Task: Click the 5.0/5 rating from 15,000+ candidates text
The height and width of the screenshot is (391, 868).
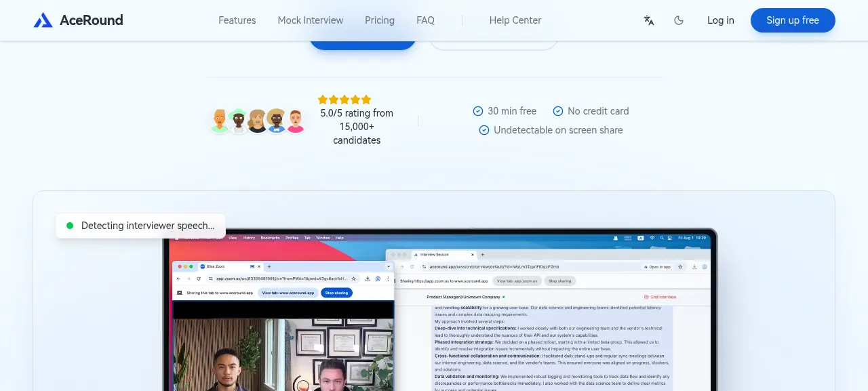Action: coord(357,127)
